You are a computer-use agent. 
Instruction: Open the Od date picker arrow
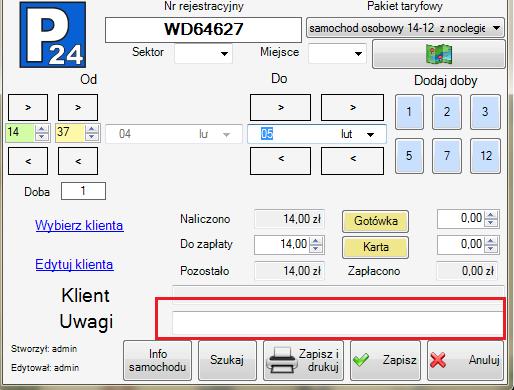pyautogui.click(x=226, y=134)
